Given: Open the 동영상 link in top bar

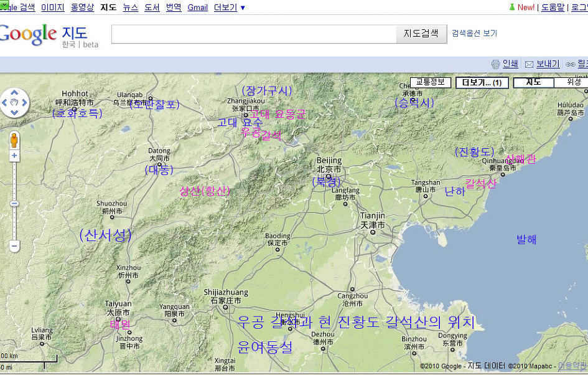Looking at the screenshot, I should (83, 7).
